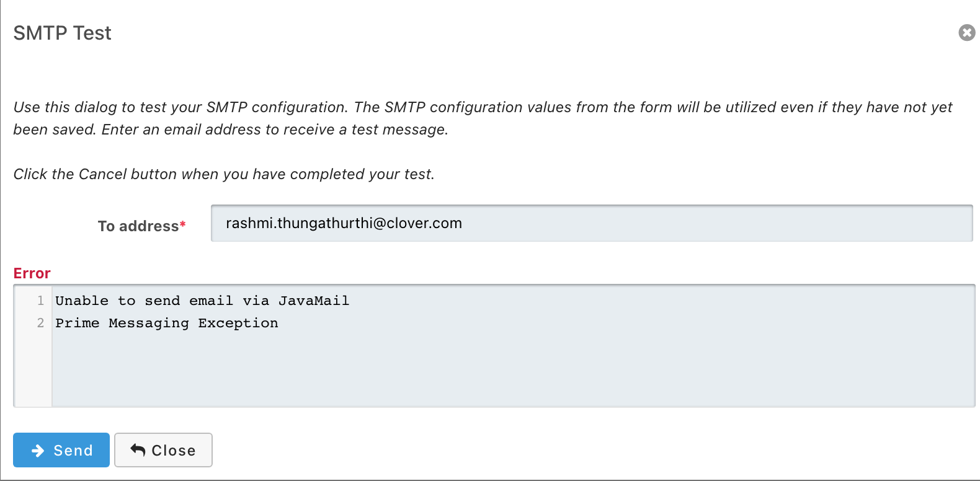Image resolution: width=980 pixels, height=481 pixels.
Task: Select the "Unable to send email via JavaMail" line
Action: click(202, 301)
